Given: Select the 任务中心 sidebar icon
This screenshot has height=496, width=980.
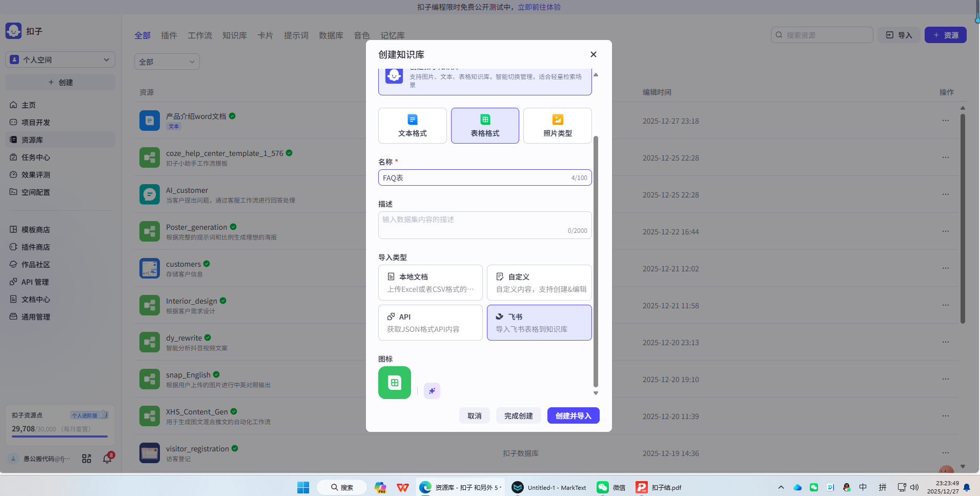Looking at the screenshot, I should click(35, 157).
